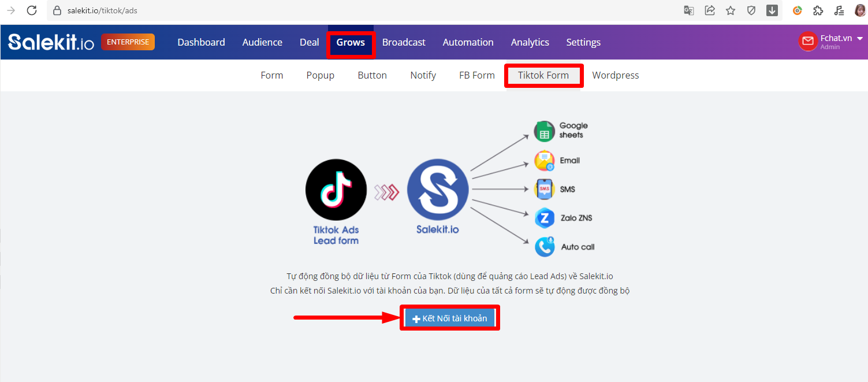Bookmark this page with the star icon
The width and height of the screenshot is (868, 382).
click(x=731, y=10)
